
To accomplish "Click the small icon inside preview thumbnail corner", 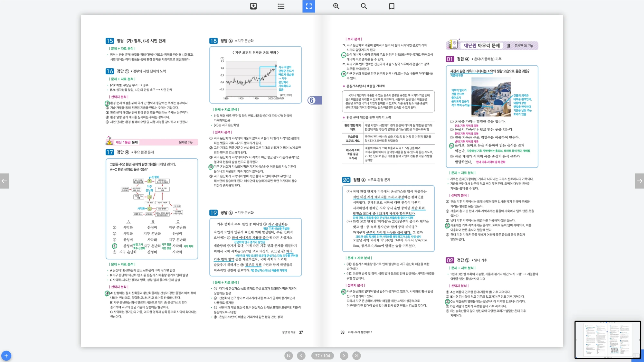I will pyautogui.click(x=636, y=356).
